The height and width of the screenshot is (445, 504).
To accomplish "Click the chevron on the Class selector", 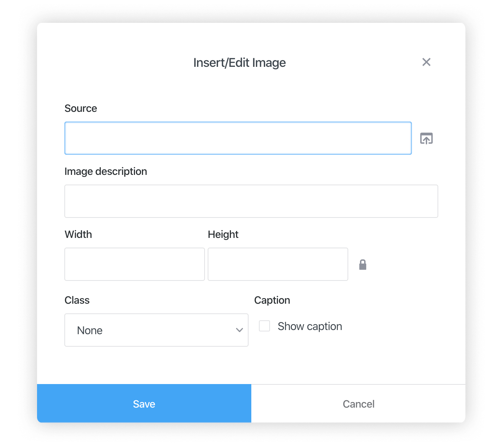I will tap(239, 330).
